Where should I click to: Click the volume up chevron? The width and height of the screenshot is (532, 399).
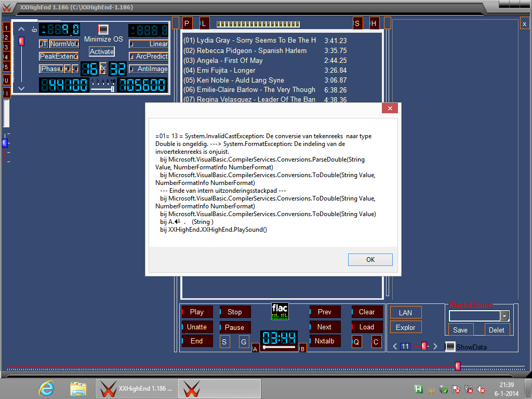(x=21, y=29)
